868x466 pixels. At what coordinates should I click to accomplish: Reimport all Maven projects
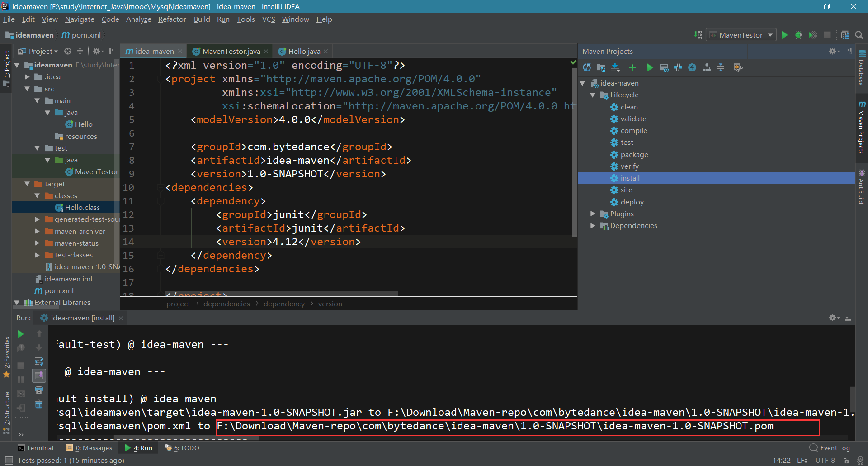587,67
